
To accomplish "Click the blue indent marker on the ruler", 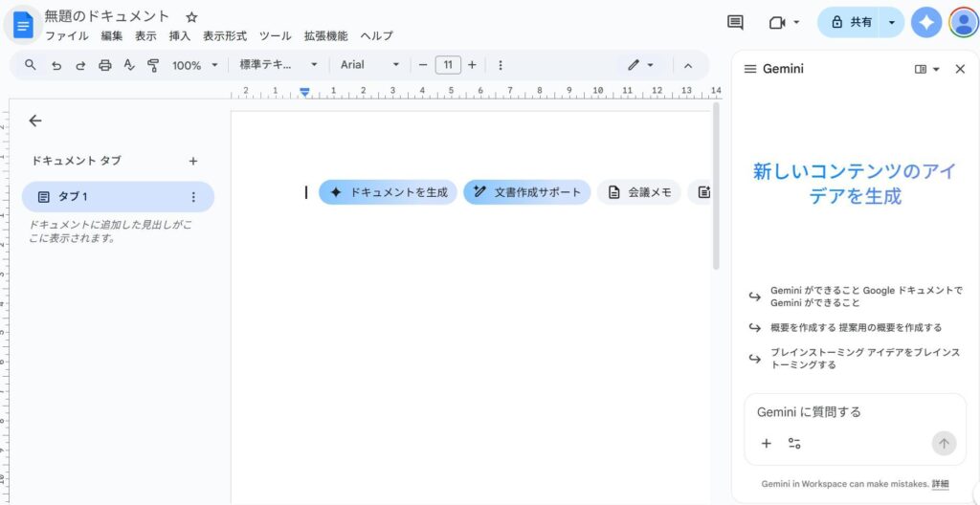I will (304, 93).
